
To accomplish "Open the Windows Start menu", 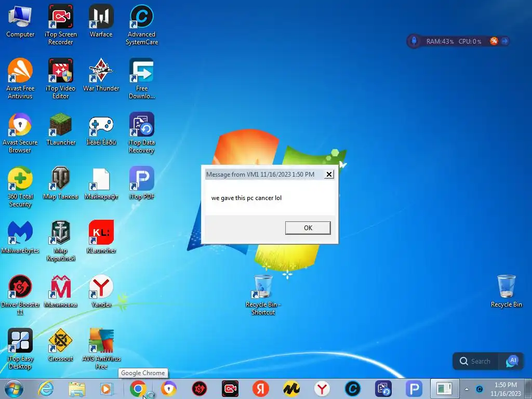I will 14,389.
